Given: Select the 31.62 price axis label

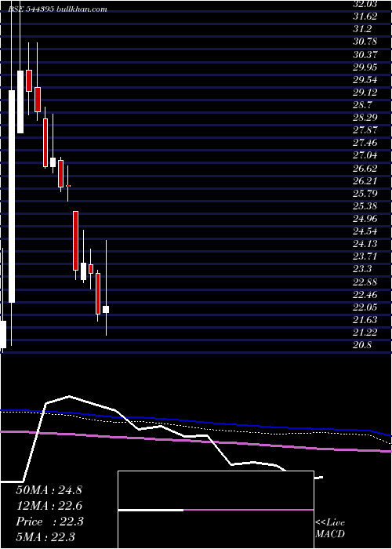Looking at the screenshot, I should pyautogui.click(x=366, y=16).
